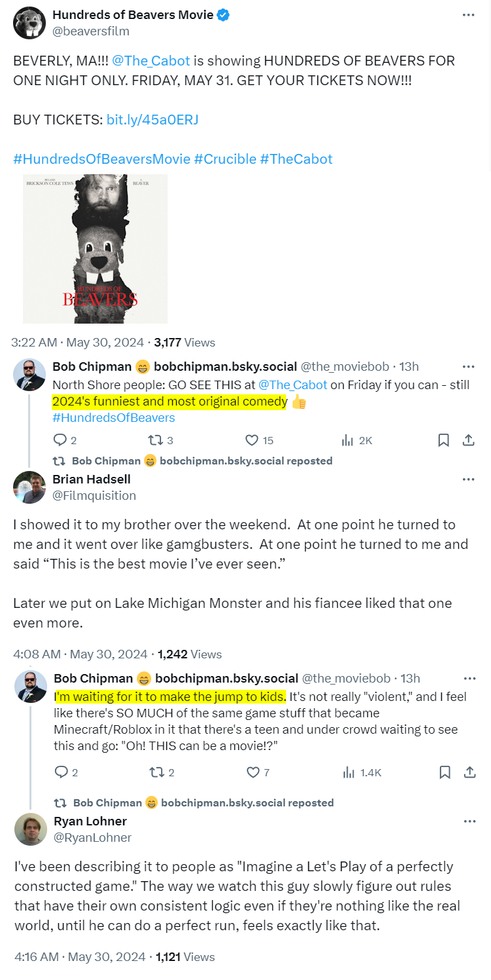
Task: Bookmark the 'jump to kids' tweet
Action: pos(445,772)
